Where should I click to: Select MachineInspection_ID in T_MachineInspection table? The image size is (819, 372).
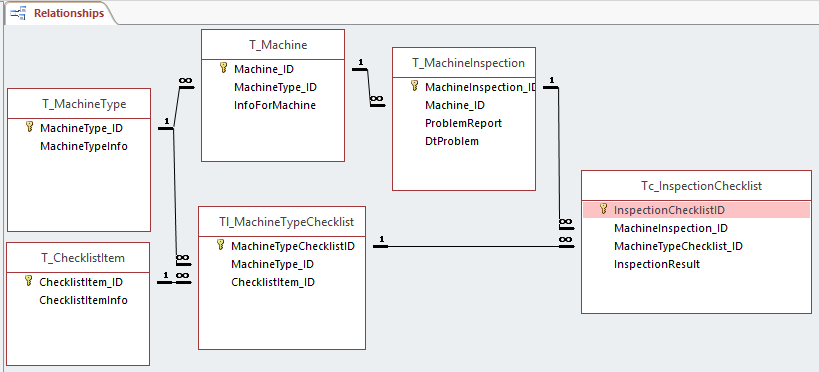(480, 87)
